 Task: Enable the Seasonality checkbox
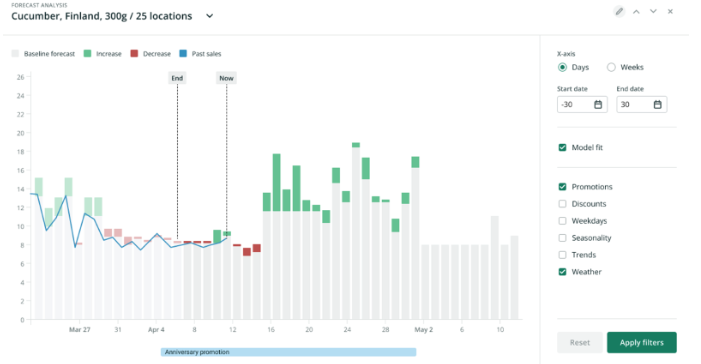[x=562, y=238]
